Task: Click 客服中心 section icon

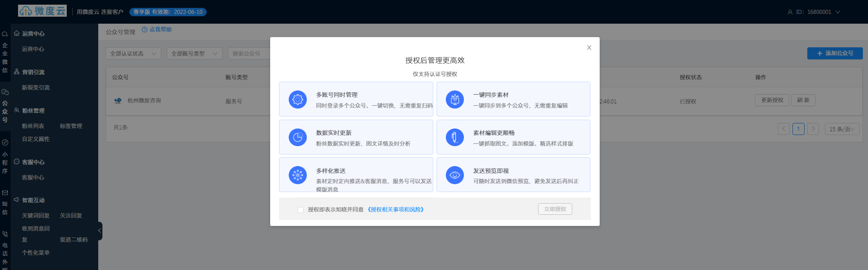Action: coord(17,162)
